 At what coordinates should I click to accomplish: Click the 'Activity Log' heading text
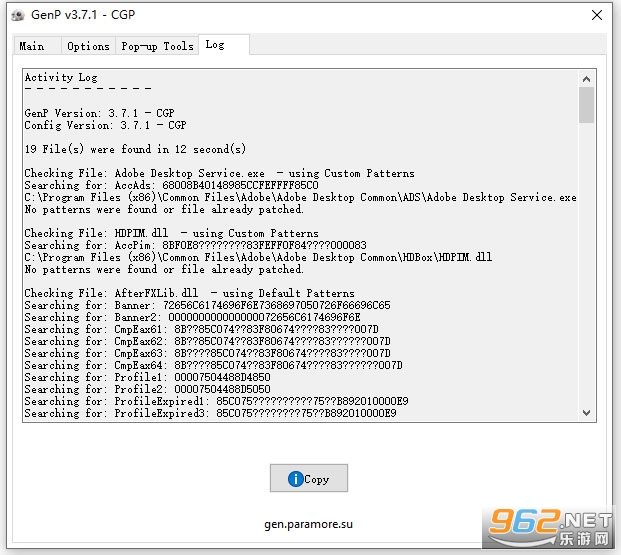pyautogui.click(x=61, y=77)
